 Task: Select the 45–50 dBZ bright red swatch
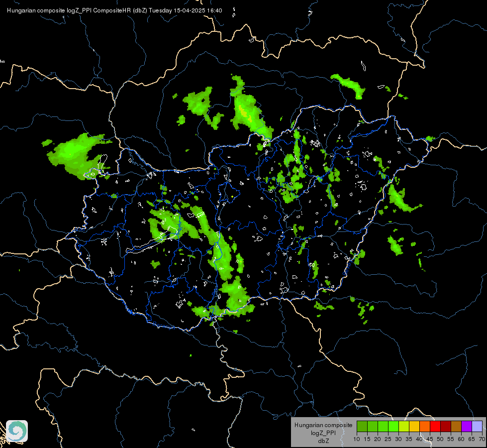point(435,426)
